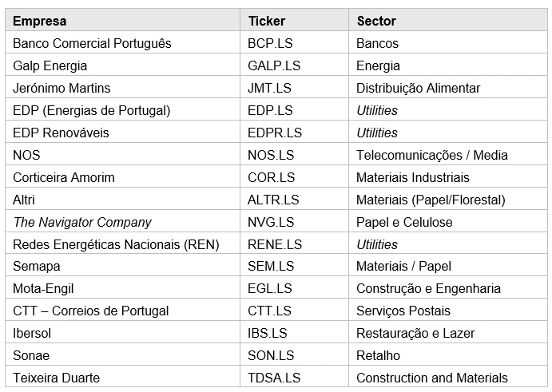552x392 pixels.
Task: Click the Telecomunicações / Media cell
Action: coord(448,155)
